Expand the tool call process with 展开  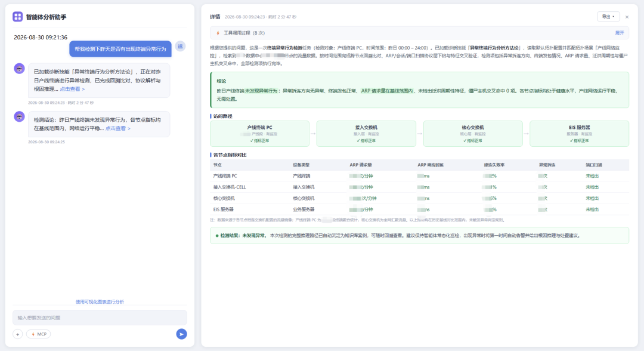pyautogui.click(x=620, y=33)
